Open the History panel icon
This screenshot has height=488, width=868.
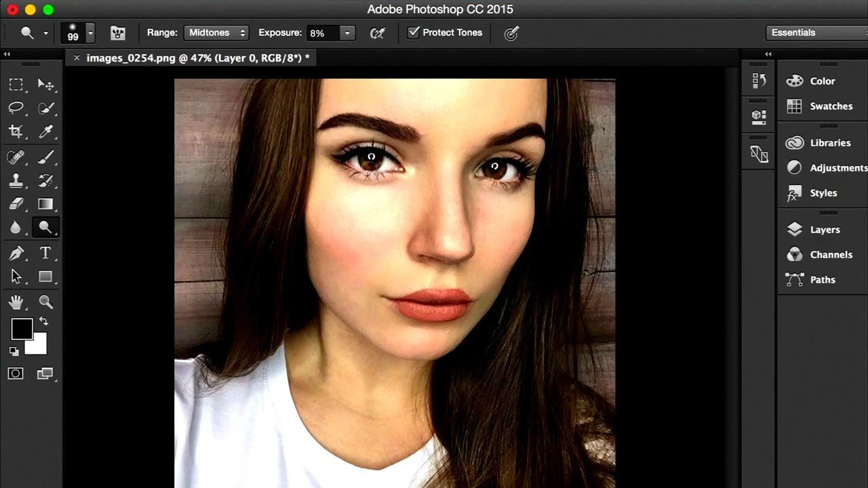point(759,81)
